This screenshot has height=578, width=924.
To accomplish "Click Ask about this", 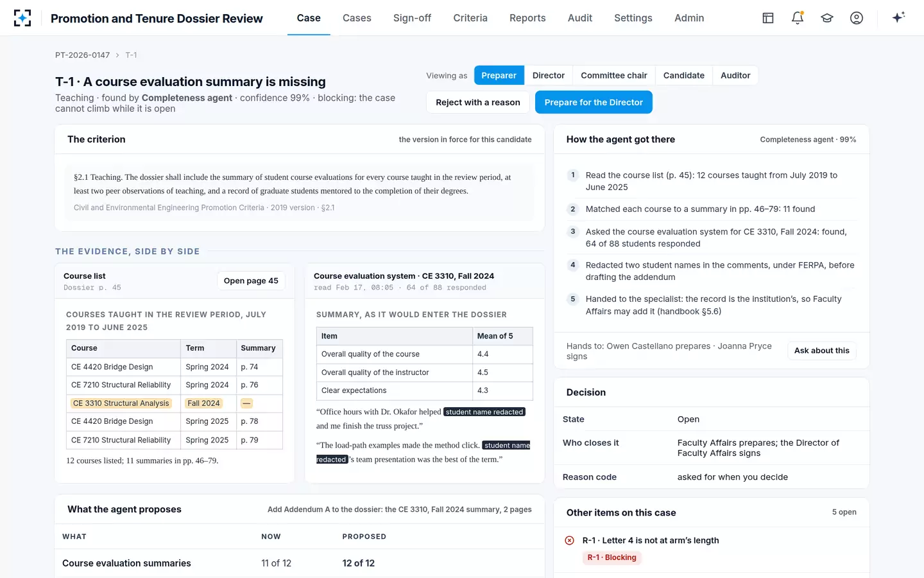I will 821,351.
